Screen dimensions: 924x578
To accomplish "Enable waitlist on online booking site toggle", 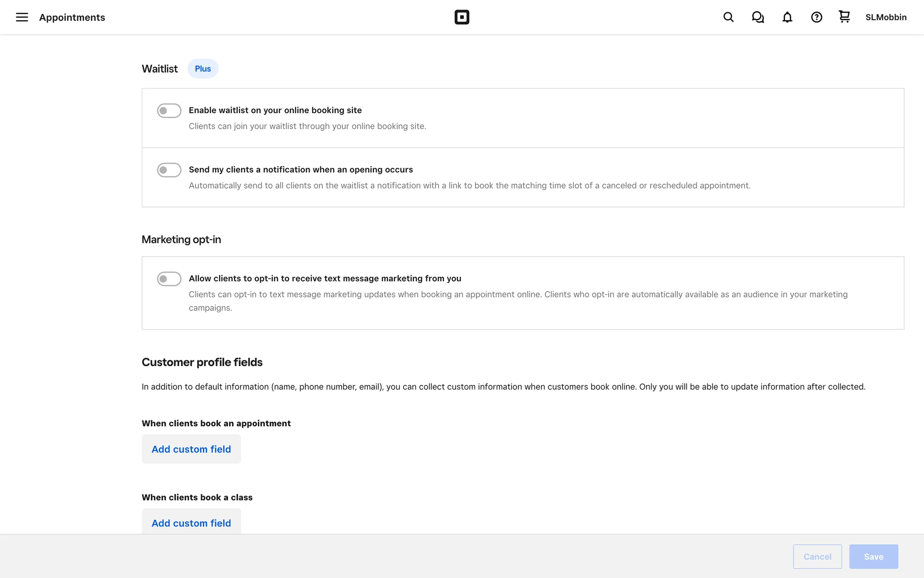I will pyautogui.click(x=169, y=111).
